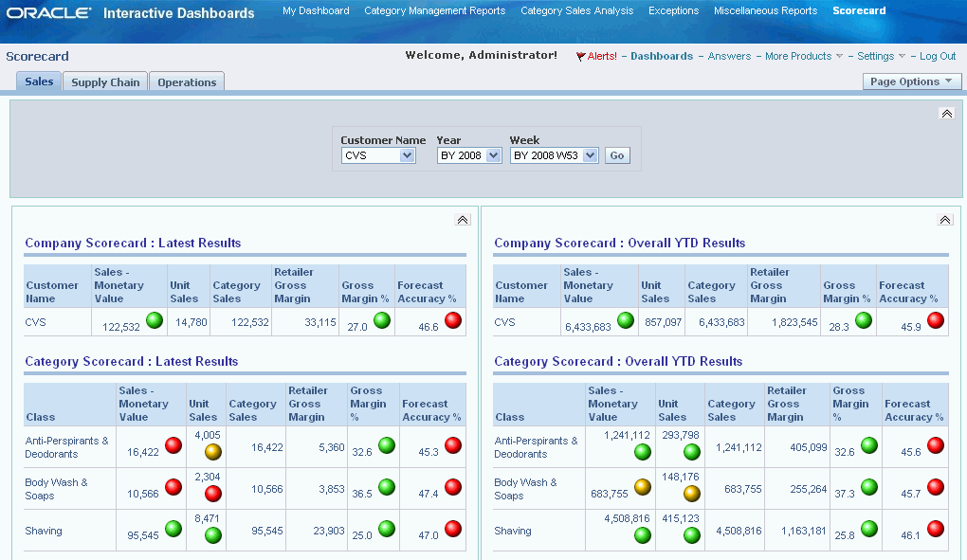This screenshot has width=967, height=560.
Task: Click red Forecast Accuracy indicator for CVS Latest
Action: pos(453,320)
